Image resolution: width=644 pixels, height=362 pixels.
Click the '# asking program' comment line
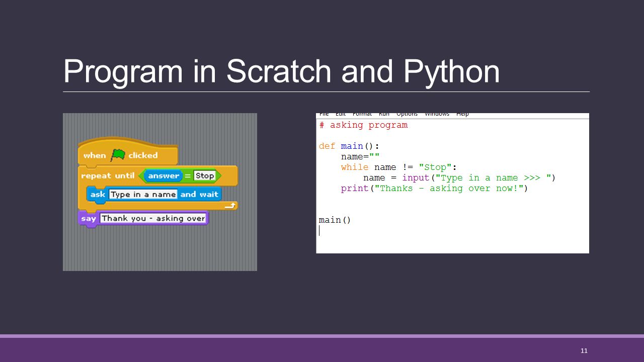click(363, 125)
